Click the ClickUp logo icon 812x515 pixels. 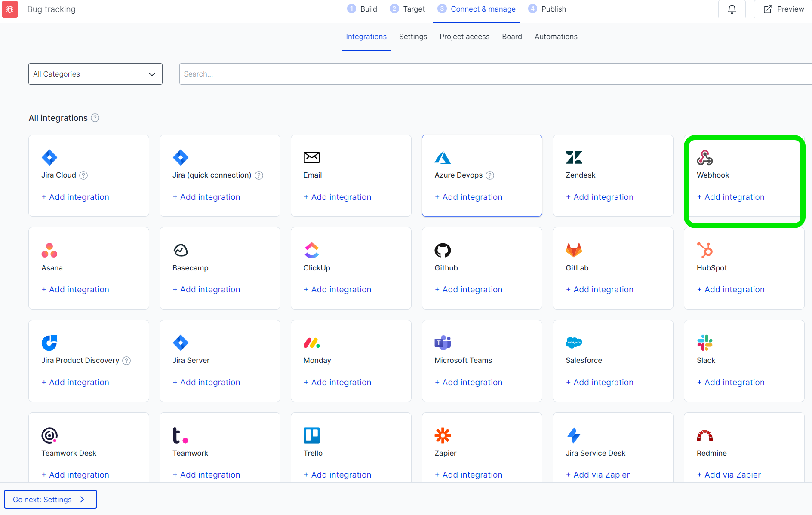coord(312,250)
